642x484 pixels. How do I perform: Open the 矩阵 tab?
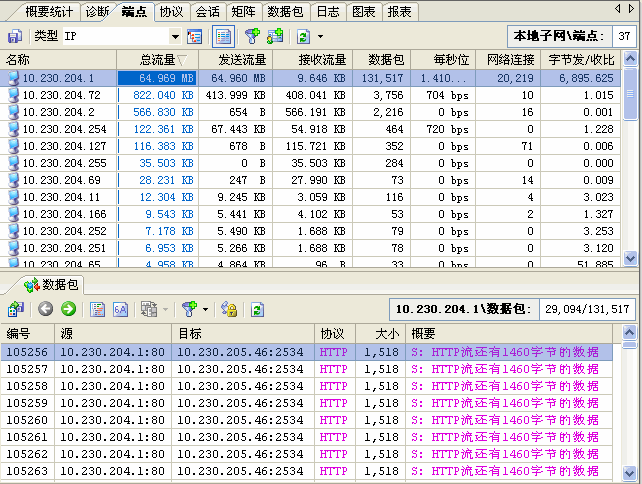245,11
